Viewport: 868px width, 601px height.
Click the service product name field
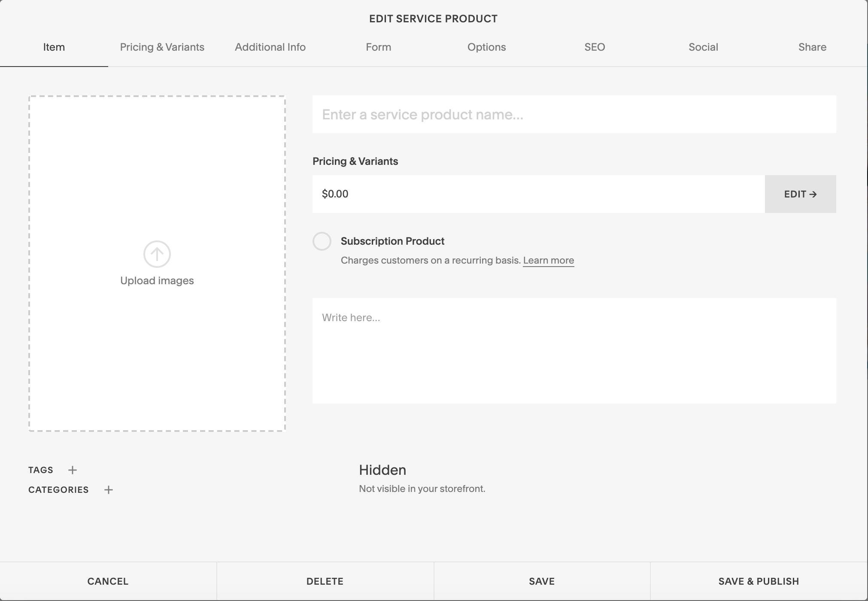pos(574,114)
